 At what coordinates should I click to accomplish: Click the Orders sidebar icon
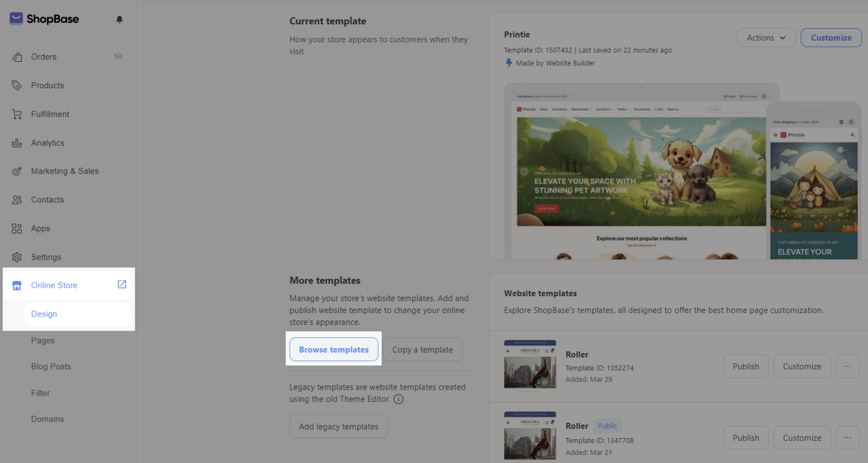(x=17, y=57)
